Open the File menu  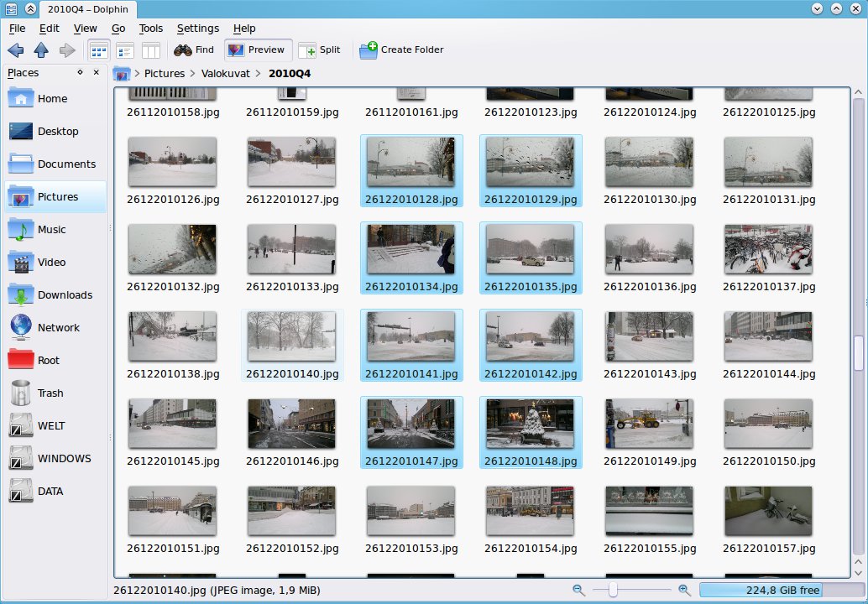point(17,29)
